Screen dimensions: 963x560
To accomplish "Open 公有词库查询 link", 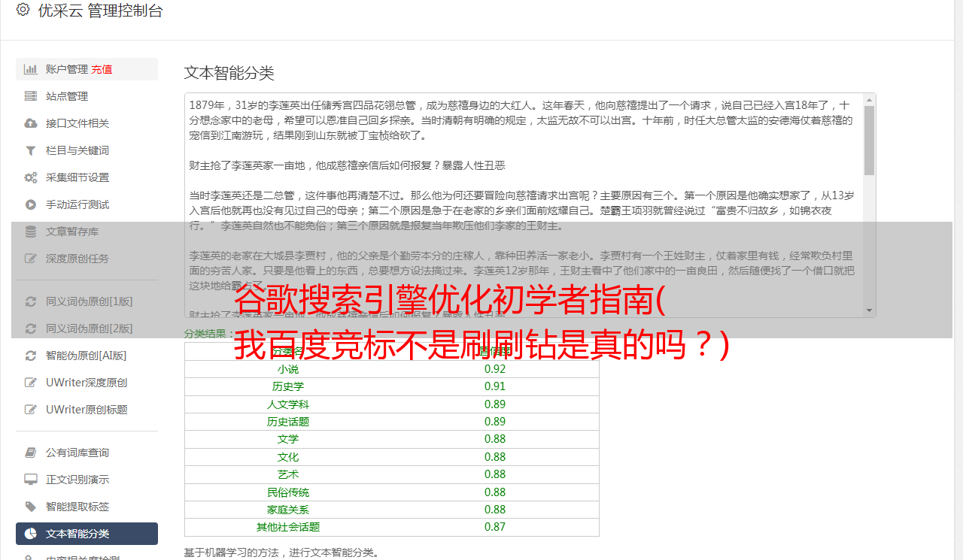I will [87, 453].
